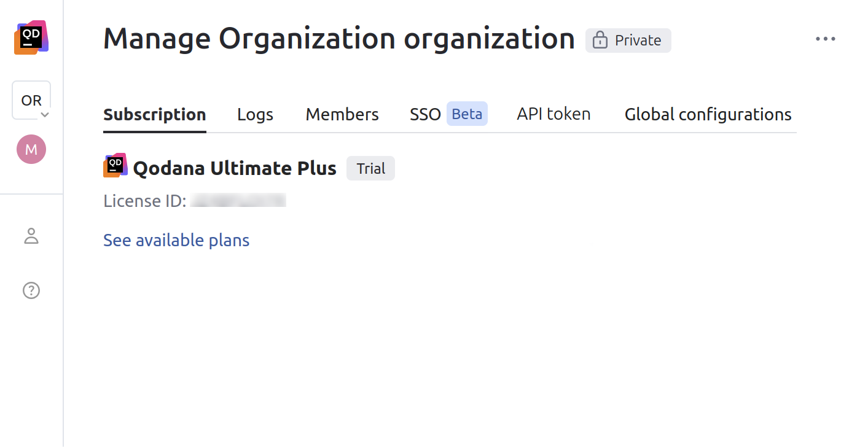
Task: Select the OR organization avatar
Action: 31,98
